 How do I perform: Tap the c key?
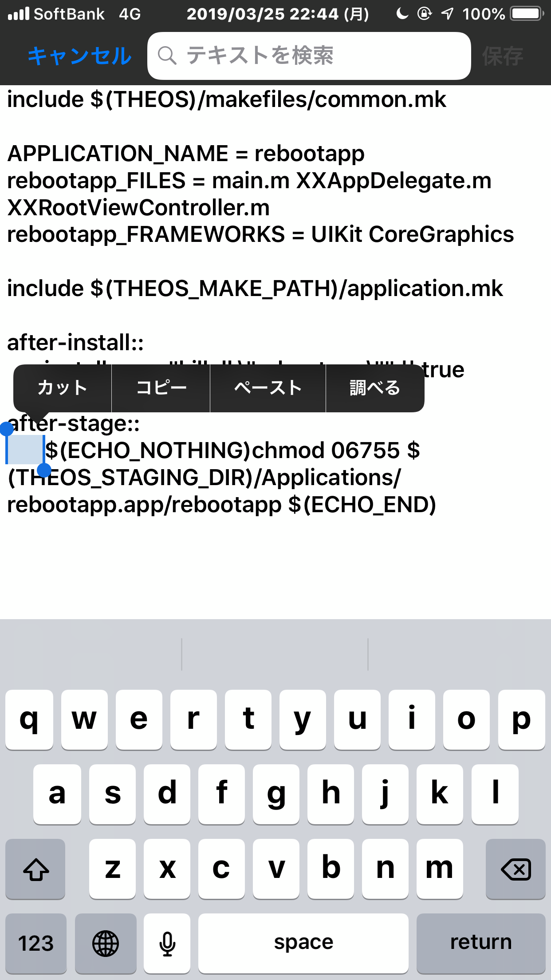click(221, 869)
